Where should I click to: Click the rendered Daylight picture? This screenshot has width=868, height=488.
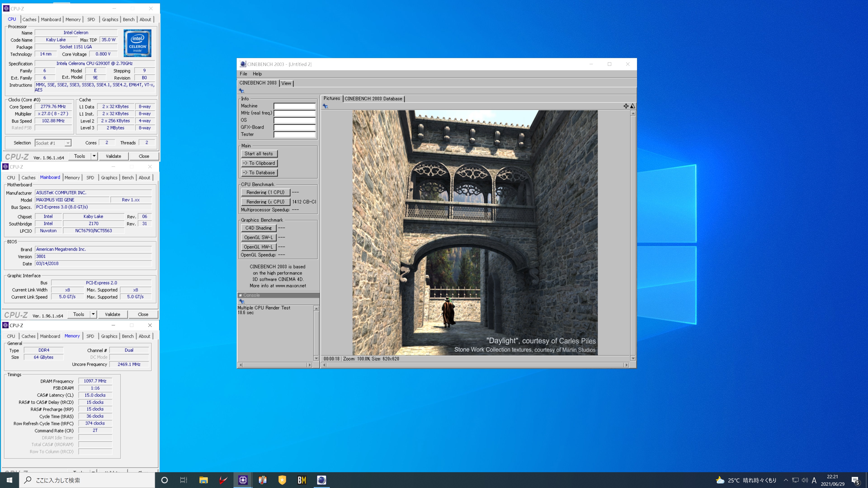click(475, 233)
